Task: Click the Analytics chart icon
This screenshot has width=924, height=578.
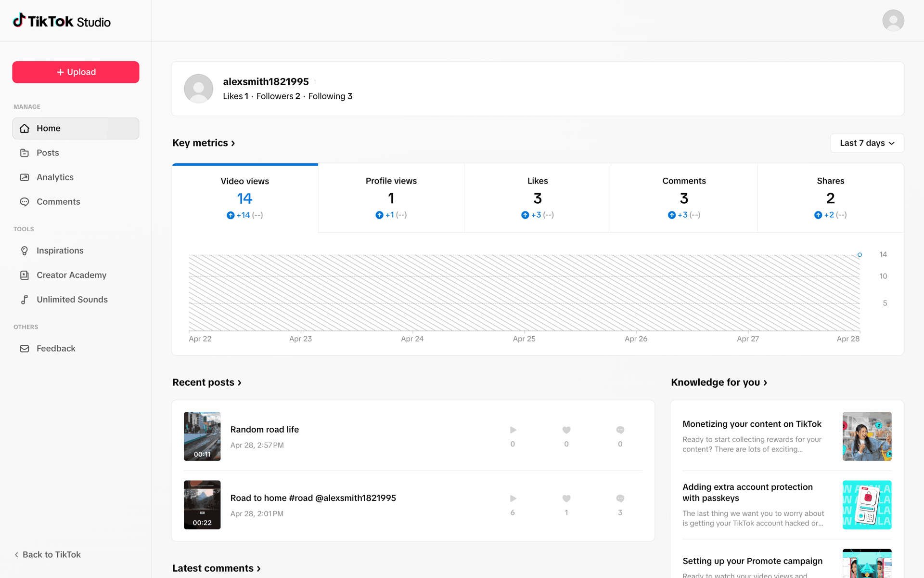Action: 25,177
